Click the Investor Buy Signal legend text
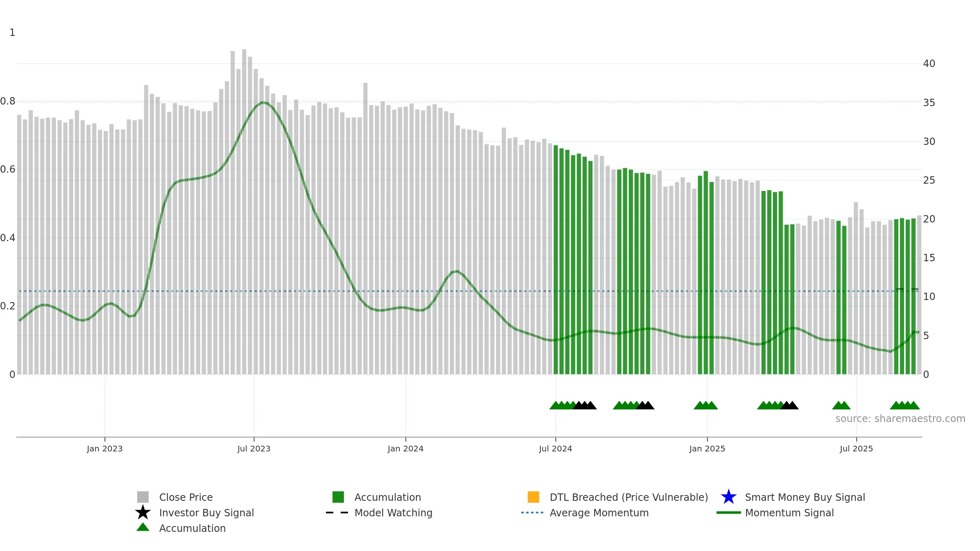This screenshot has height=551, width=980. pos(207,513)
